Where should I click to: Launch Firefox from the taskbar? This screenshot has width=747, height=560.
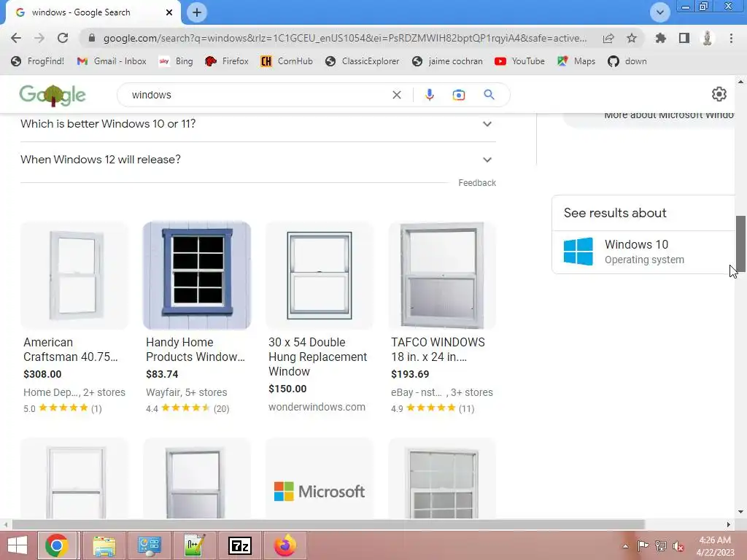[285, 545]
